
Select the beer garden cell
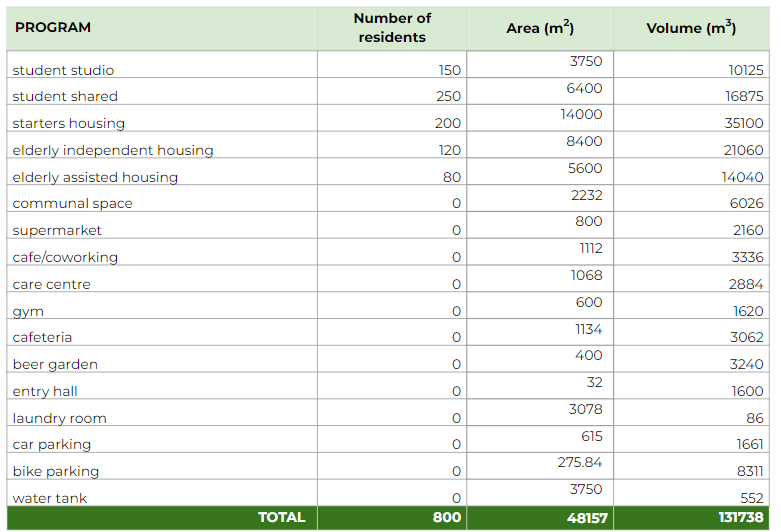55,364
